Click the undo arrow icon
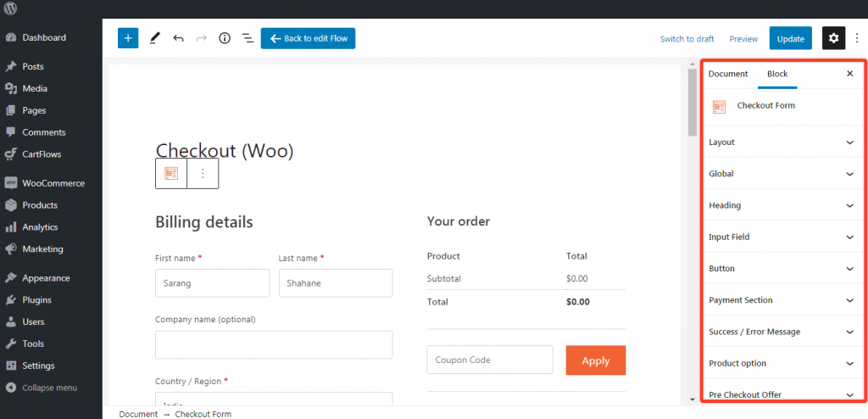The height and width of the screenshot is (419, 868). pyautogui.click(x=178, y=38)
